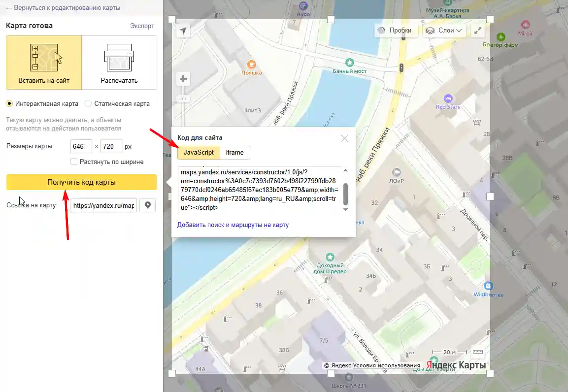Zoom in with the plus button

point(183,79)
